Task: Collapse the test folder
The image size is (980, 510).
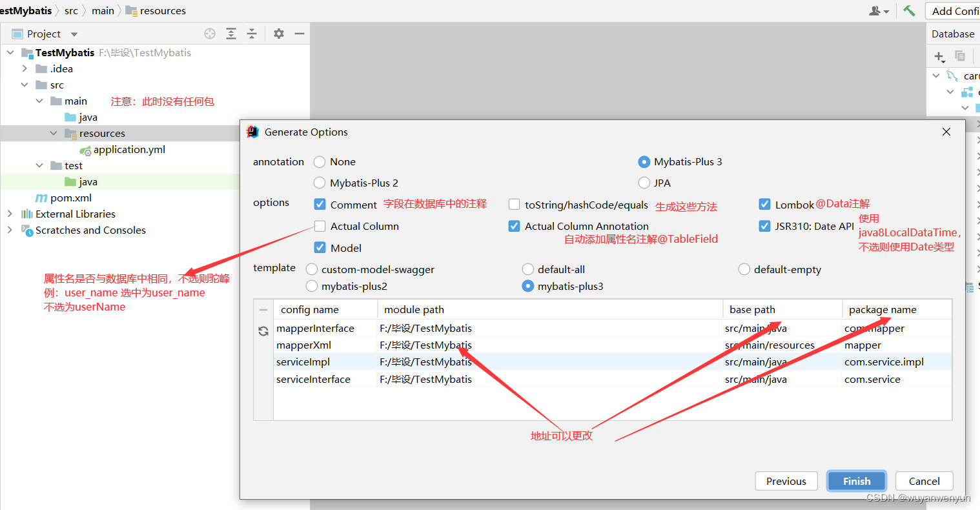Action: [x=39, y=166]
